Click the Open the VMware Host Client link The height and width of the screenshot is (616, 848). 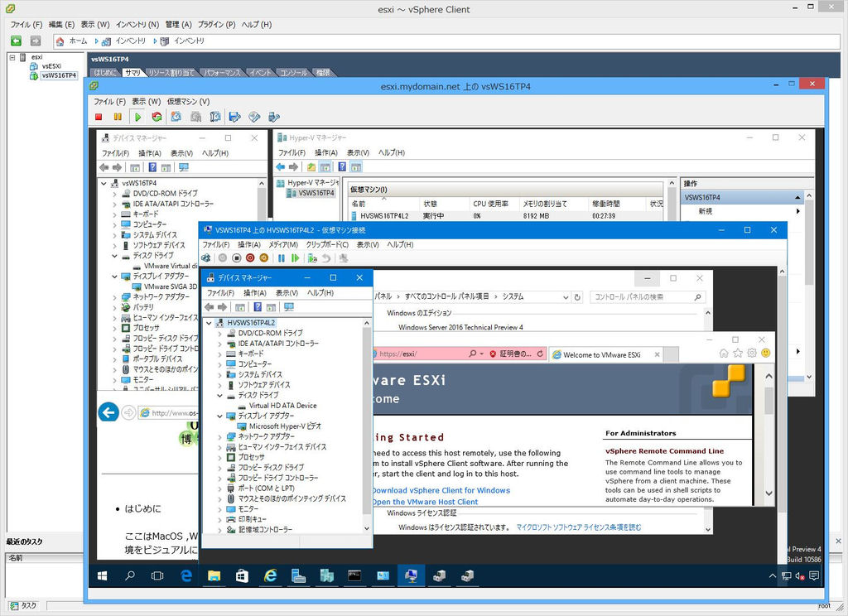click(425, 502)
